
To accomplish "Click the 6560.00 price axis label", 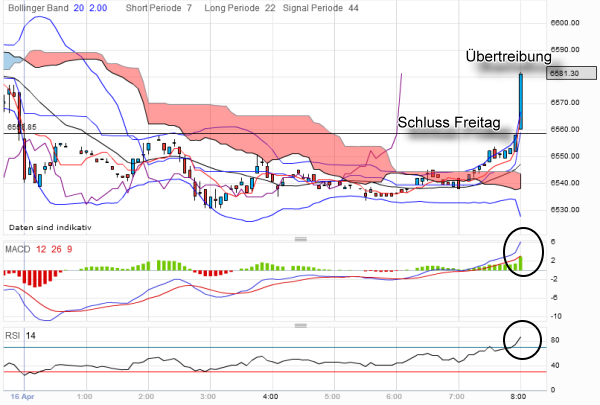I will coord(565,129).
